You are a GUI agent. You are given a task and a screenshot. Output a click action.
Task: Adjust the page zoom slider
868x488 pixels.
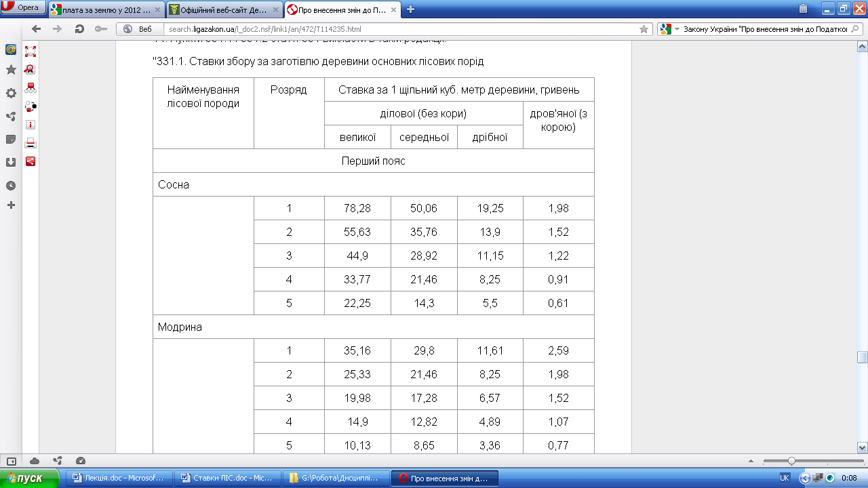pyautogui.click(x=791, y=461)
